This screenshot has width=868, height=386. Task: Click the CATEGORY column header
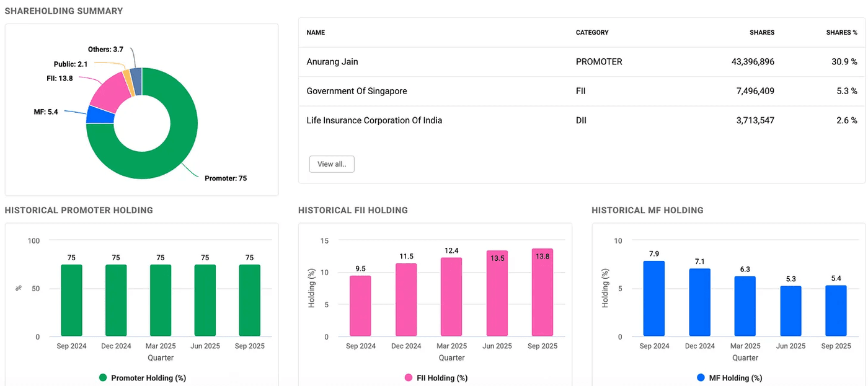pos(591,32)
